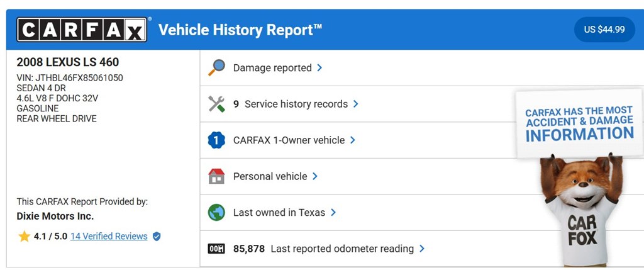
Task: Click the 85,878 odometer value
Action: point(249,249)
